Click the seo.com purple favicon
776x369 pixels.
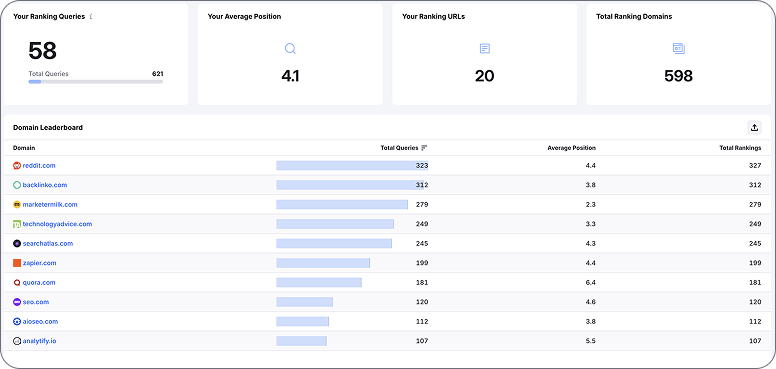point(17,302)
